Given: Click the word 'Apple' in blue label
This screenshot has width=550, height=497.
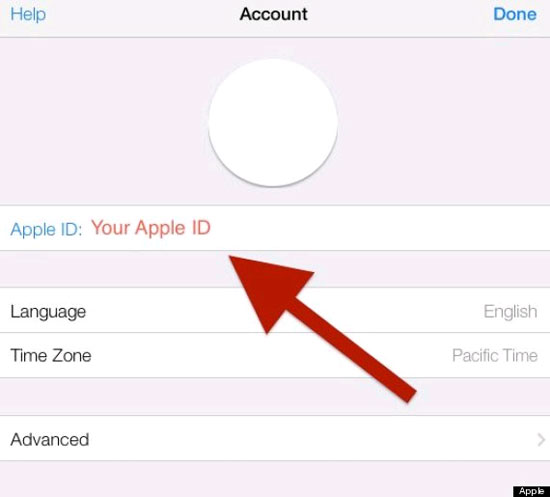Looking at the screenshot, I should [x=33, y=230].
